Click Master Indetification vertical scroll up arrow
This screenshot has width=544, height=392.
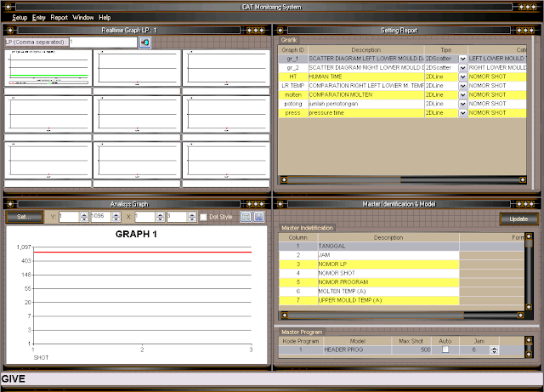[x=529, y=236]
